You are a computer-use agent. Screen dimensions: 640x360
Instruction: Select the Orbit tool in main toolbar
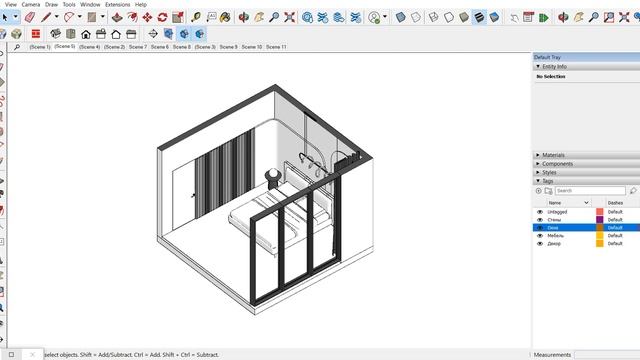coord(244,17)
